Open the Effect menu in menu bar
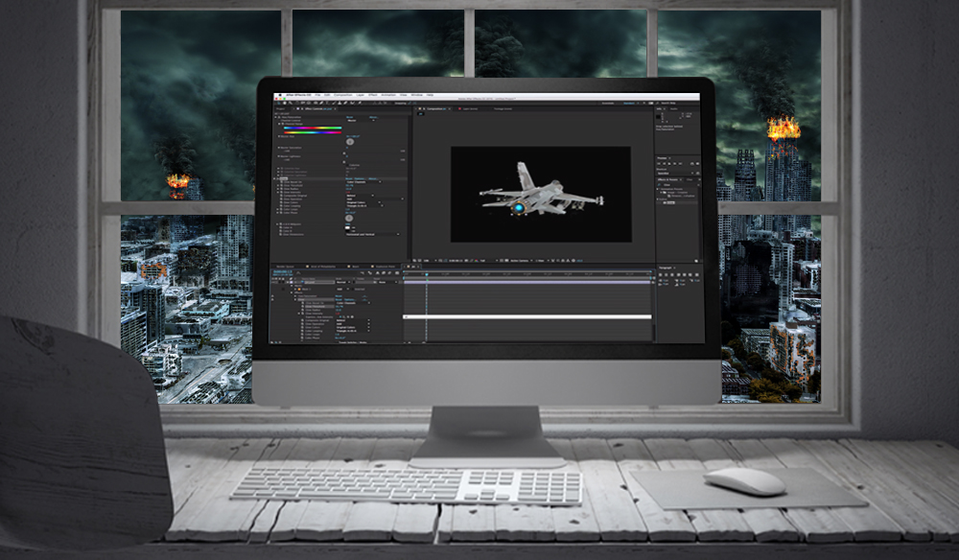The height and width of the screenshot is (560, 959). [373, 96]
